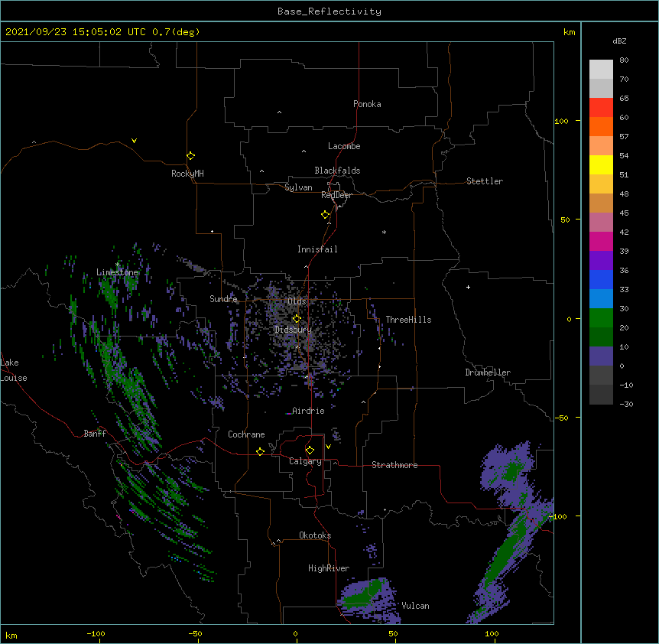Click the HighRiver town label

click(x=329, y=568)
